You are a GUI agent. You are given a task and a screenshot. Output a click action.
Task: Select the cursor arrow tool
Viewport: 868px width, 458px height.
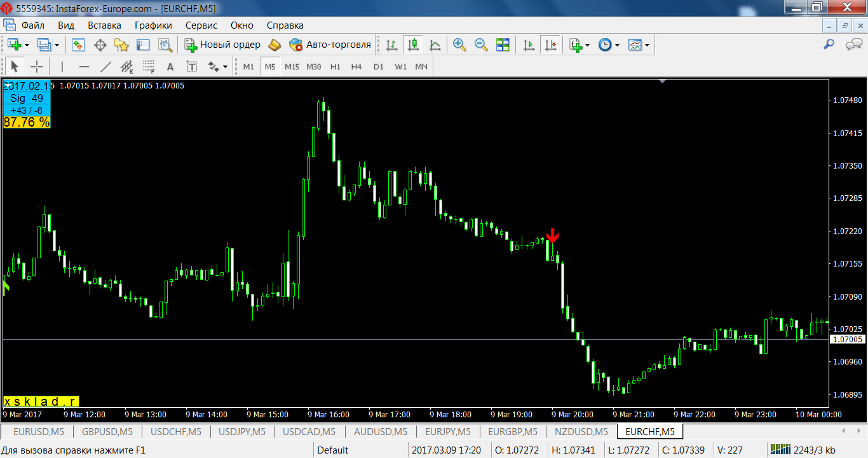[x=15, y=66]
